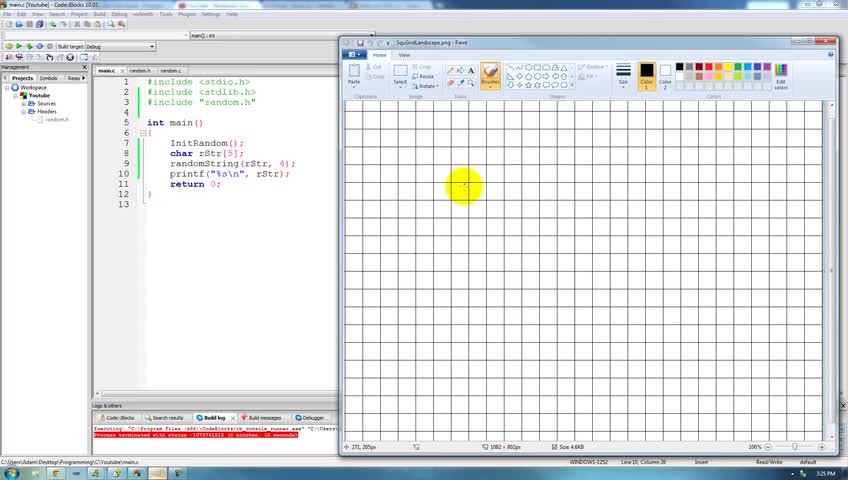Click the Brushes tool in Paint
The image size is (848, 480).
coord(491,75)
